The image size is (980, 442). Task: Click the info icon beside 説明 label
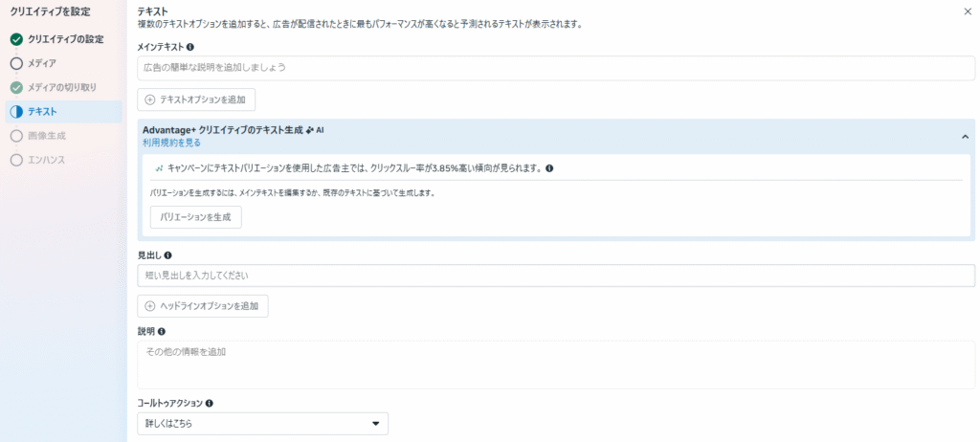(162, 331)
